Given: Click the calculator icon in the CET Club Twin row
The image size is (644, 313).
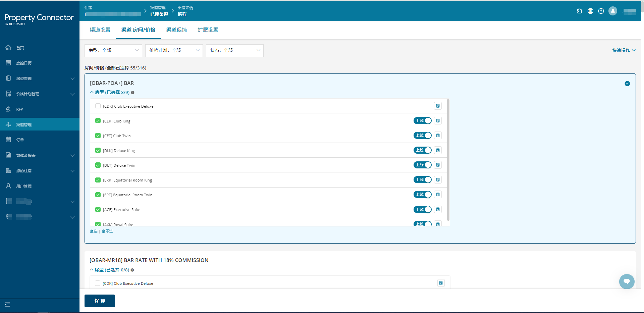Looking at the screenshot, I should tap(438, 136).
